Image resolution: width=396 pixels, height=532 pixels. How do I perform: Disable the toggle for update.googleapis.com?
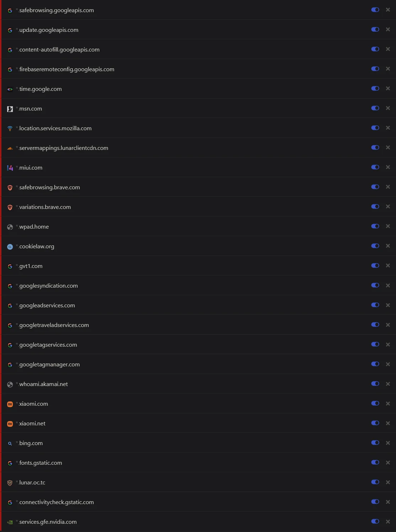(375, 29)
